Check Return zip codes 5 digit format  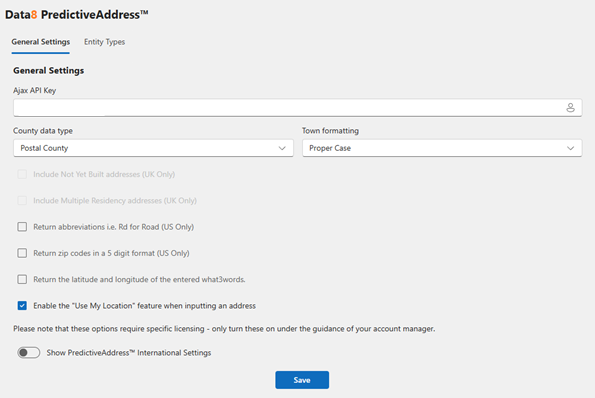(22, 253)
